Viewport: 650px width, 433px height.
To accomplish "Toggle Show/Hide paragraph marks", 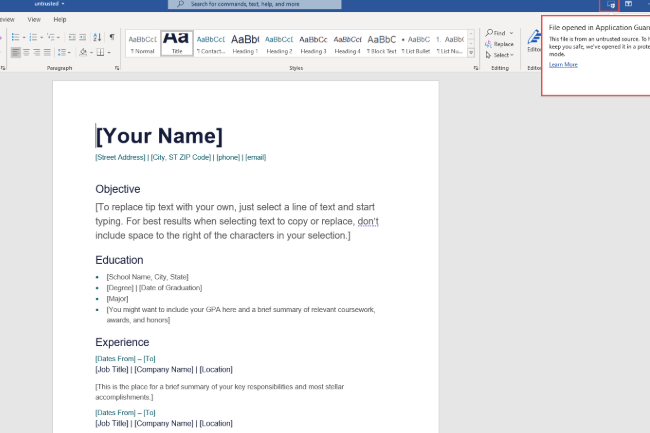I will pyautogui.click(x=111, y=37).
